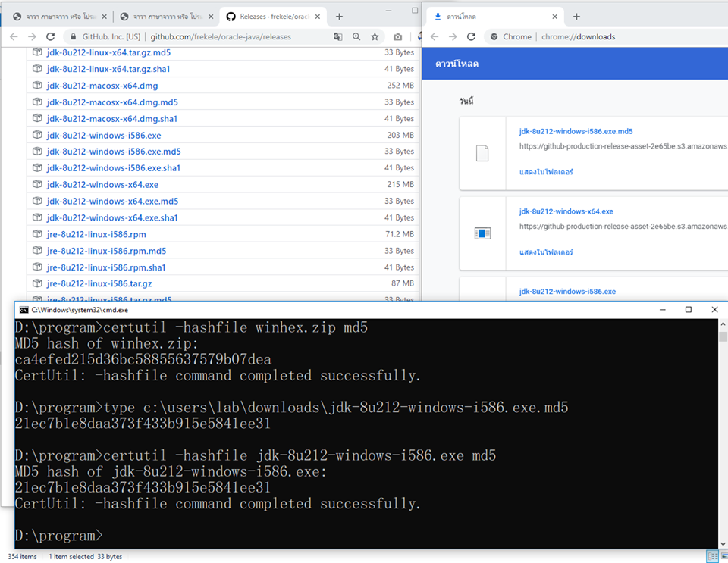Click the cmd.exe title bar icon
Image resolution: width=728 pixels, height=563 pixels.
coord(24,310)
